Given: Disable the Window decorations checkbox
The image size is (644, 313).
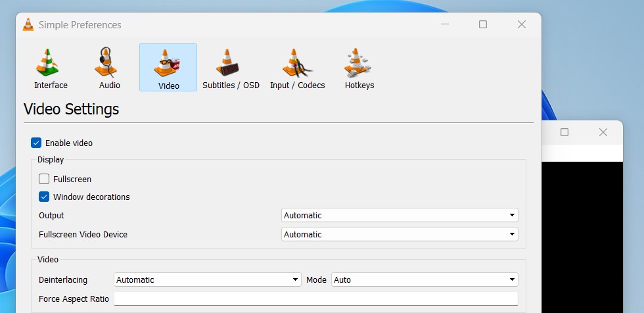Looking at the screenshot, I should tap(44, 197).
